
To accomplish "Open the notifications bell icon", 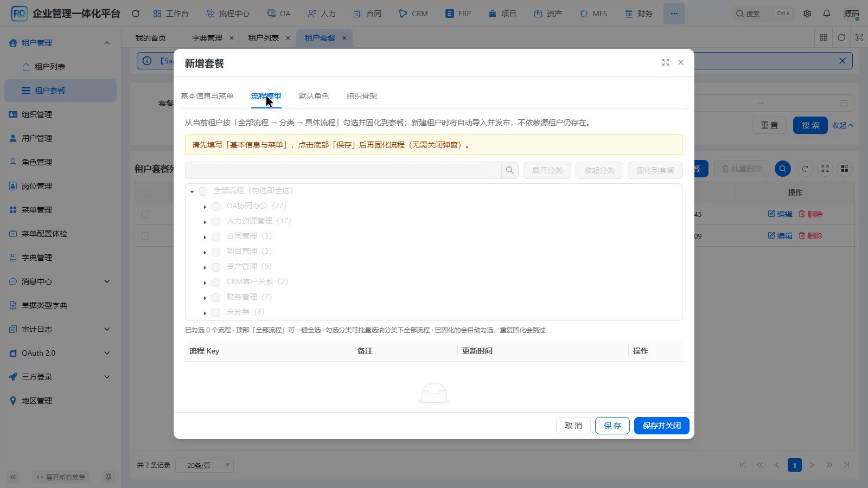I will coord(827,14).
